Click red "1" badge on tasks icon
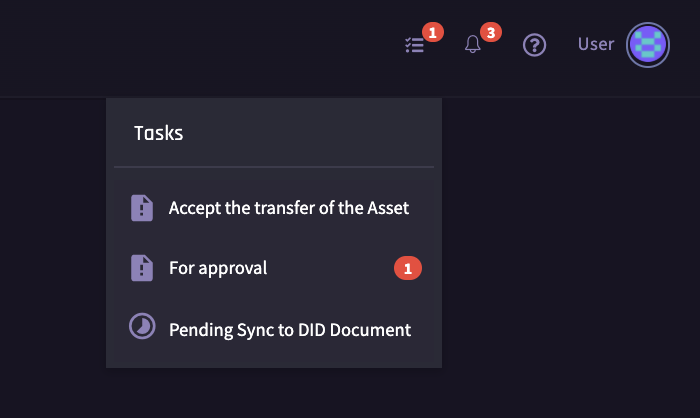Viewport: 700px width, 418px height. (x=432, y=32)
